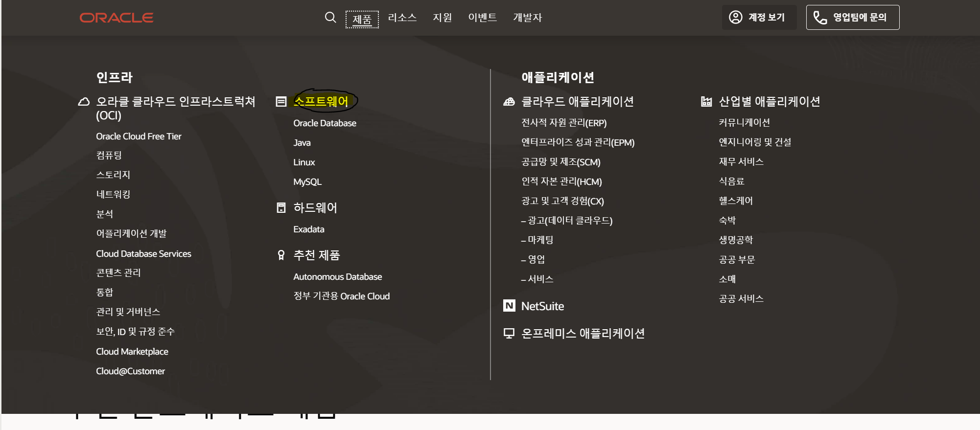Image resolution: width=980 pixels, height=430 pixels.
Task: Open the MySQL link
Action: point(307,182)
